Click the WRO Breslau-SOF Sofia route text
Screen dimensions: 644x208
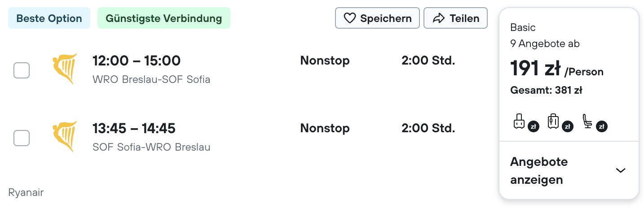point(151,80)
